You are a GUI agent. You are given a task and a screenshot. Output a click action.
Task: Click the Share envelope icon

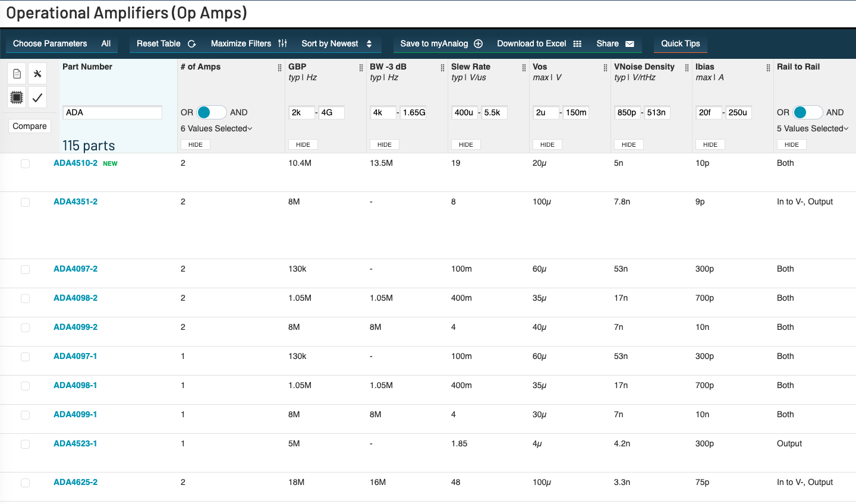[x=630, y=44]
